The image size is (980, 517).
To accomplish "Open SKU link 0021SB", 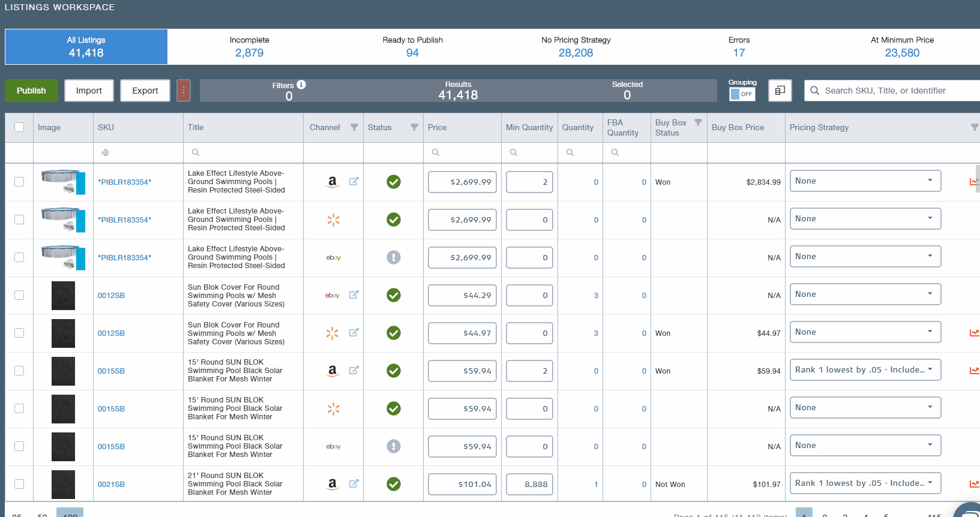I will 112,484.
